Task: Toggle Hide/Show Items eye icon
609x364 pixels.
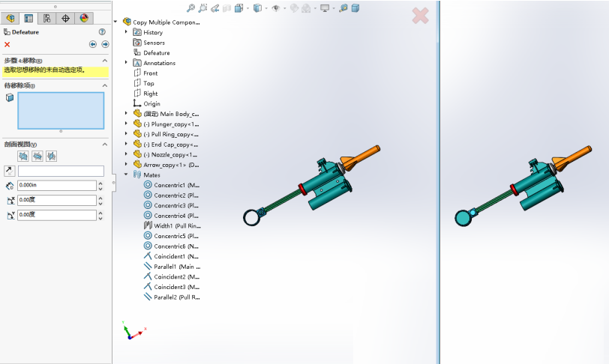Action: point(277,8)
